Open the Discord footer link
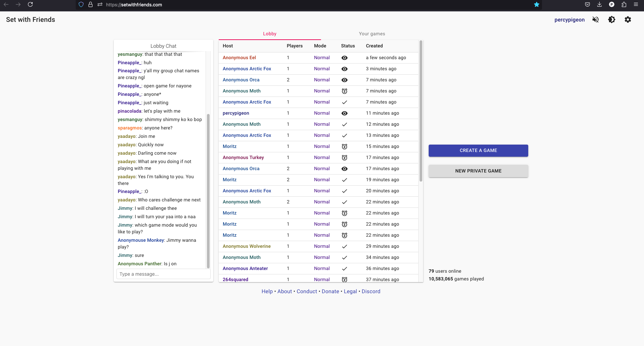This screenshot has height=346, width=644. point(371,292)
